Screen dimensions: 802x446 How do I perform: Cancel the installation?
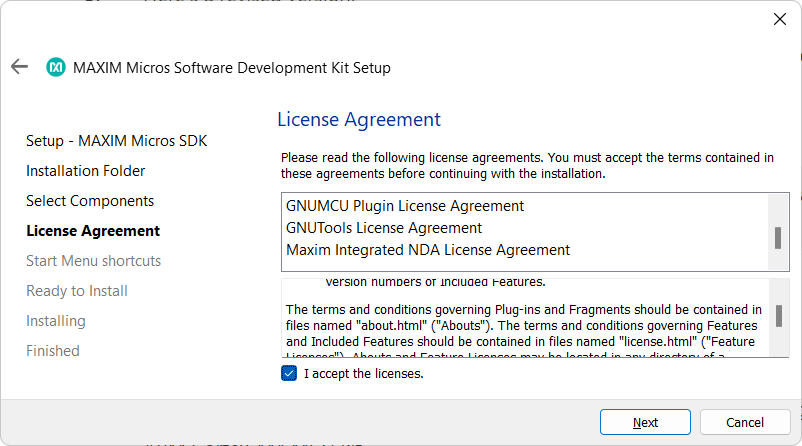(745, 422)
